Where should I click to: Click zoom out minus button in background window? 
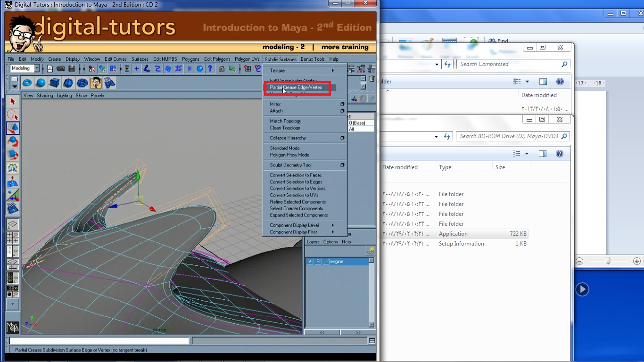tap(579, 261)
